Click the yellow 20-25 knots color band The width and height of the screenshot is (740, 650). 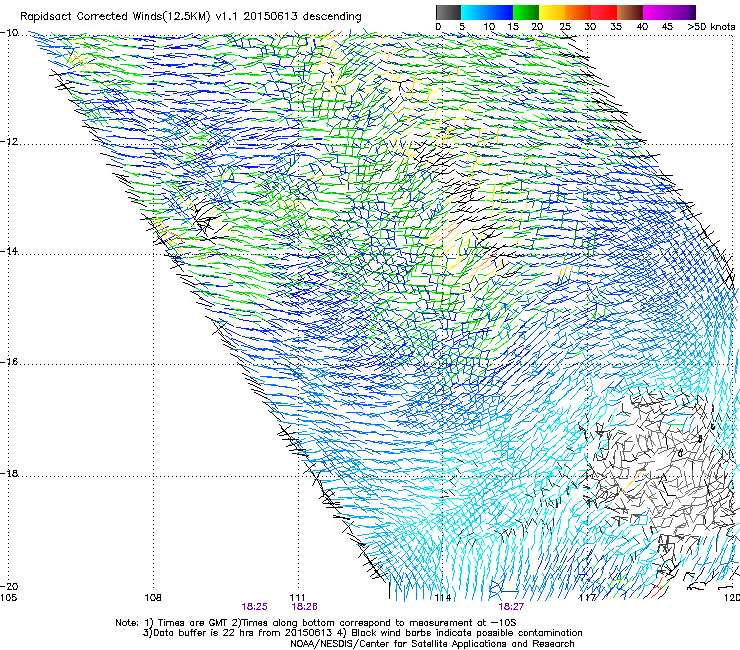click(x=552, y=12)
